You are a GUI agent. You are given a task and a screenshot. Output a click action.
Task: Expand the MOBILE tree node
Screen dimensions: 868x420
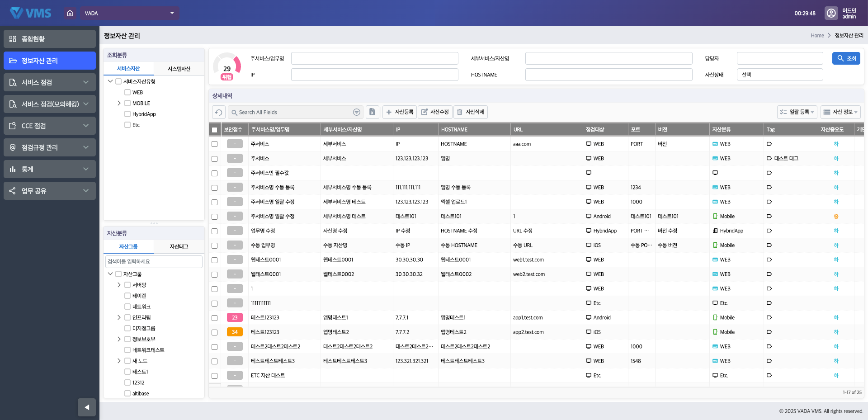tap(119, 103)
